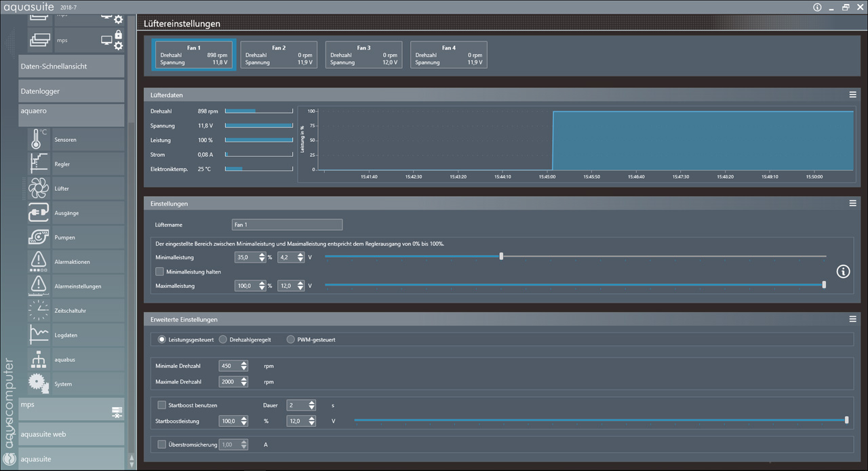Open the Zeitschaltuhr clock icon

point(38,310)
